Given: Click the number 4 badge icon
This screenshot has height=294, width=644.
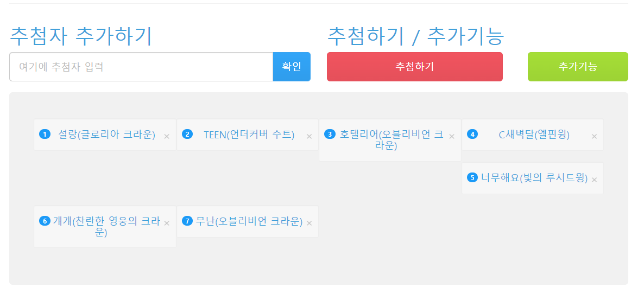Looking at the screenshot, I should click(472, 134).
